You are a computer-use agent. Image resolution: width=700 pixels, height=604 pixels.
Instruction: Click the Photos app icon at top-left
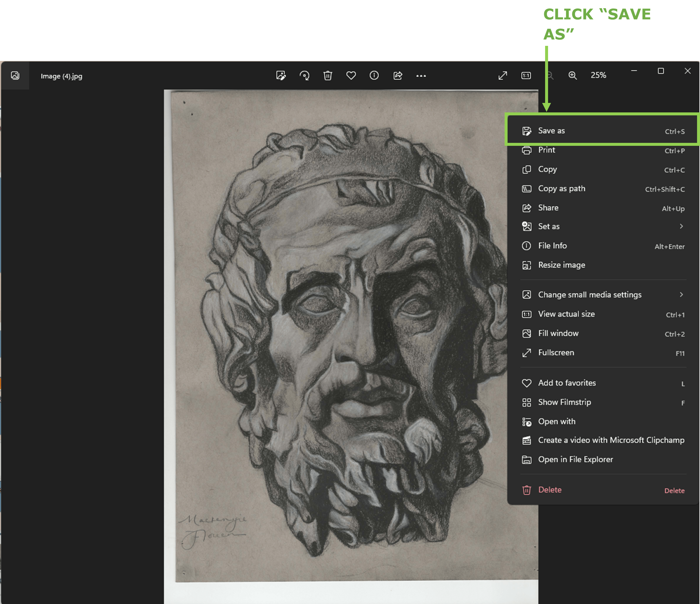(15, 75)
